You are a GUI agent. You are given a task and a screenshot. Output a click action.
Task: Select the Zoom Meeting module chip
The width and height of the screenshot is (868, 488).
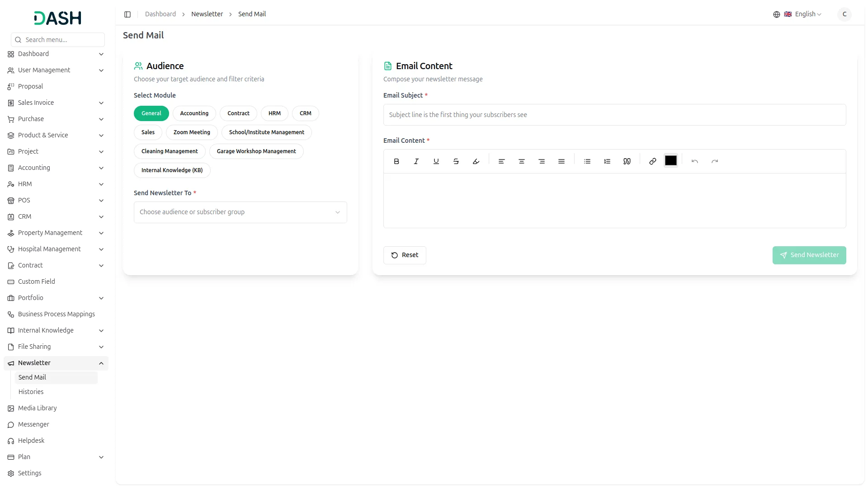click(x=192, y=132)
